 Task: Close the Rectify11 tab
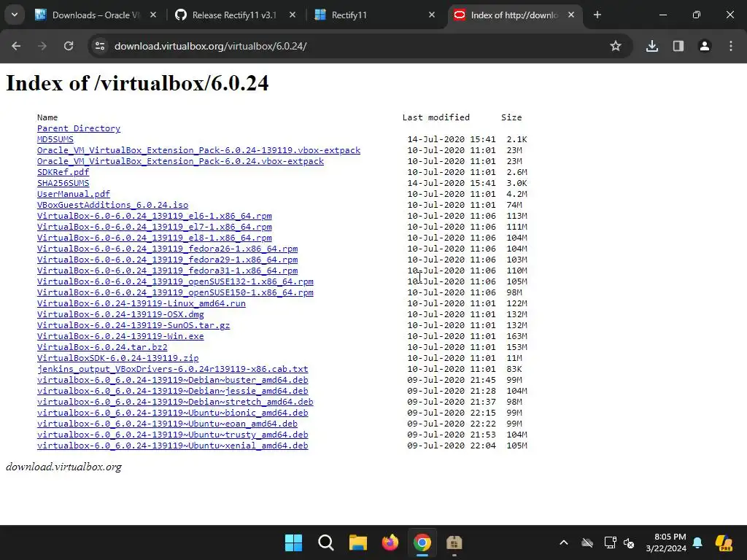click(x=432, y=15)
